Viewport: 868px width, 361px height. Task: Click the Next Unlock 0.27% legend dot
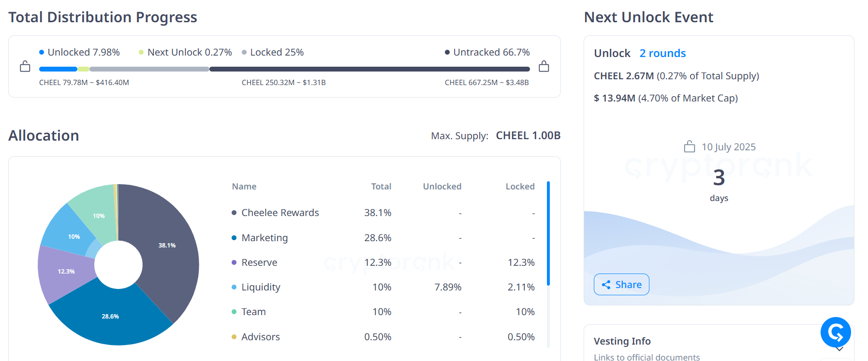[141, 52]
